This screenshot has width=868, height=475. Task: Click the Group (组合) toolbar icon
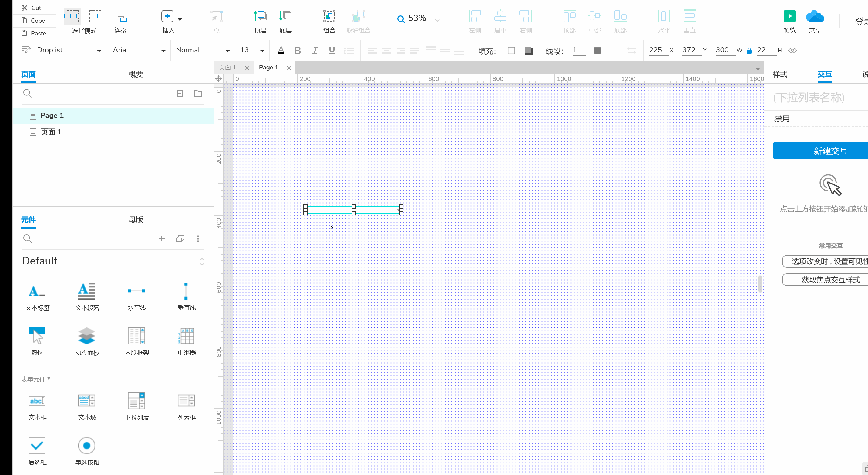point(329,16)
